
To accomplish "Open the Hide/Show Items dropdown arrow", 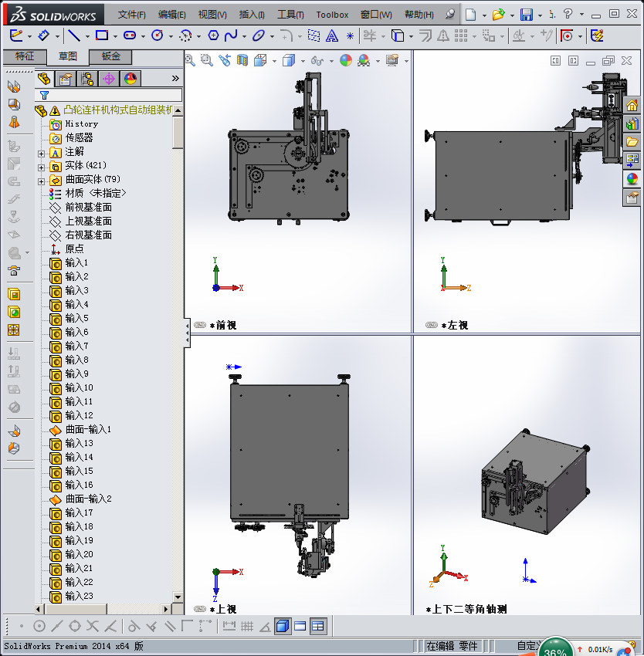I will tap(331, 62).
